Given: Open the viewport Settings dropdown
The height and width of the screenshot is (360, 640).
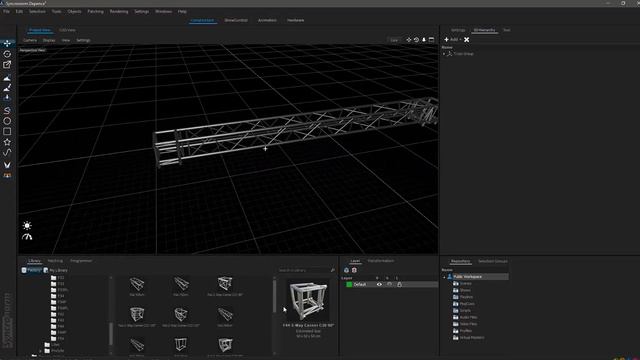Looking at the screenshot, I should click(x=83, y=40).
